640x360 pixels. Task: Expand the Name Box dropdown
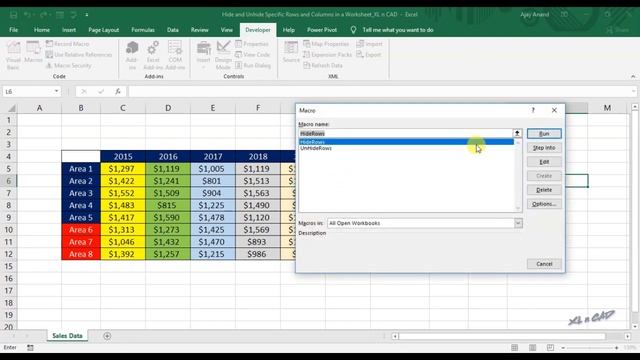tap(56, 91)
